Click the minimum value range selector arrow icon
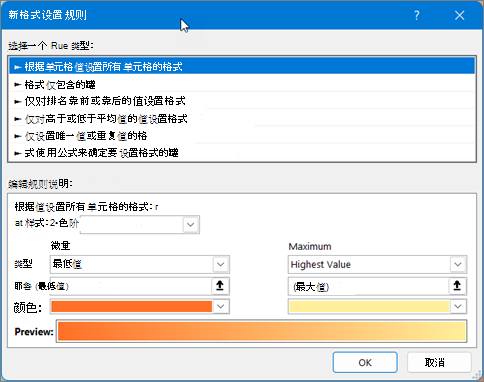The width and height of the screenshot is (484, 382). (x=220, y=286)
